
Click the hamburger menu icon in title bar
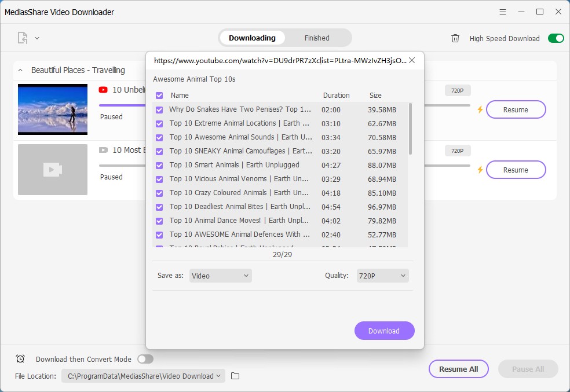tap(502, 12)
